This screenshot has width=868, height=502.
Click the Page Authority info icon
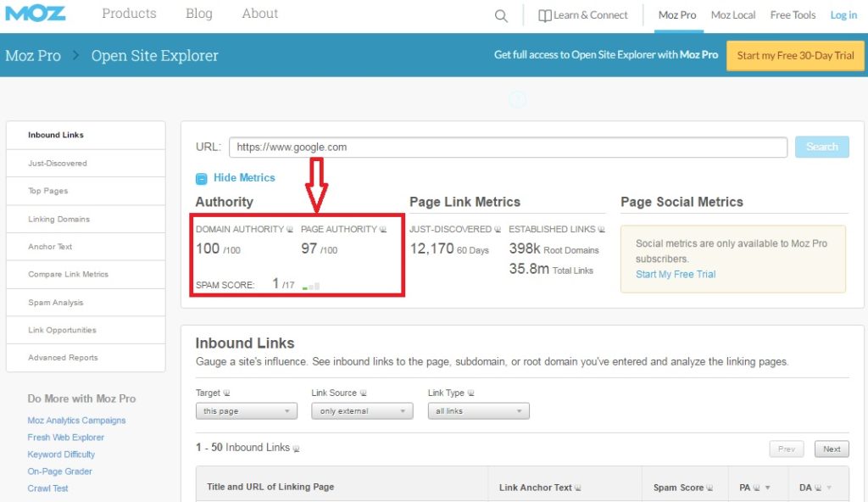382,230
